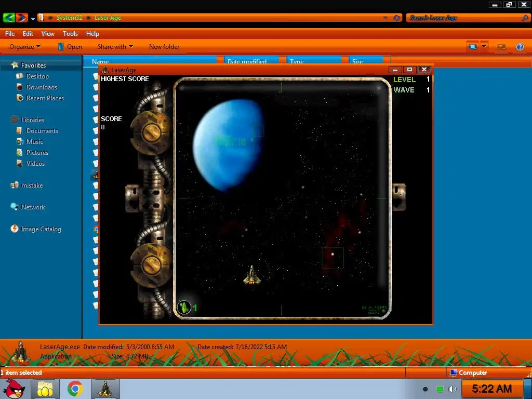The height and width of the screenshot is (399, 532).
Task: Open the Music library
Action: [35, 141]
